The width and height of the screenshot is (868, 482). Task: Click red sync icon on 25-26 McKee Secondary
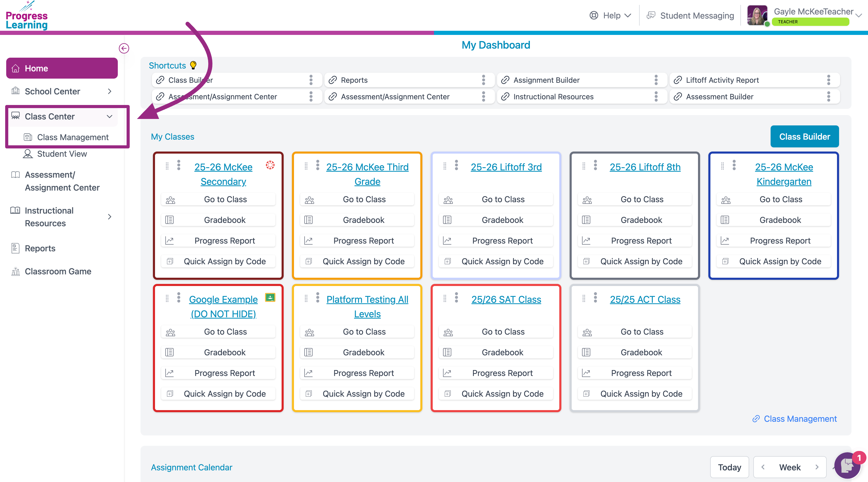[x=270, y=165]
